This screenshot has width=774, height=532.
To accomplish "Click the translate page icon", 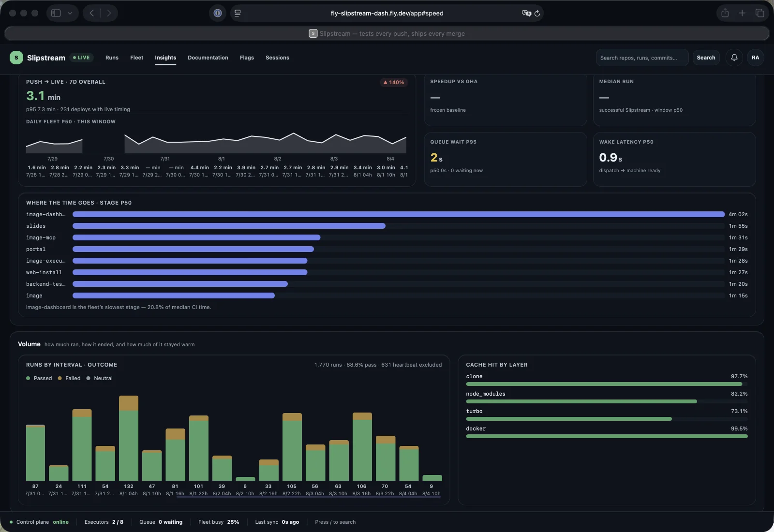I will [526, 13].
